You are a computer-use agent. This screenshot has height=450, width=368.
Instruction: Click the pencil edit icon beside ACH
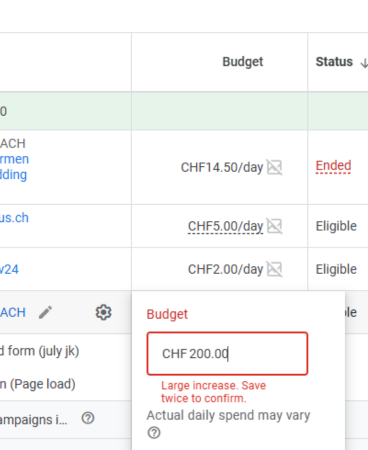point(45,312)
